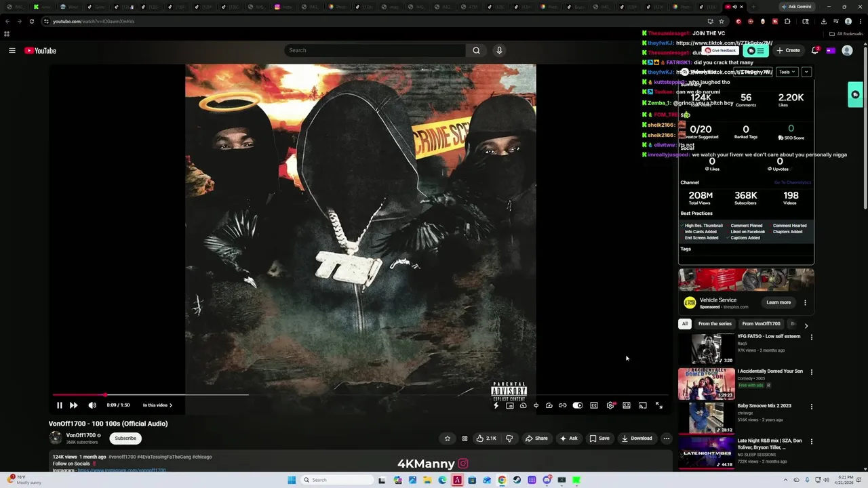Select From VonOff1700 chip
868x488 pixels.
click(x=761, y=324)
